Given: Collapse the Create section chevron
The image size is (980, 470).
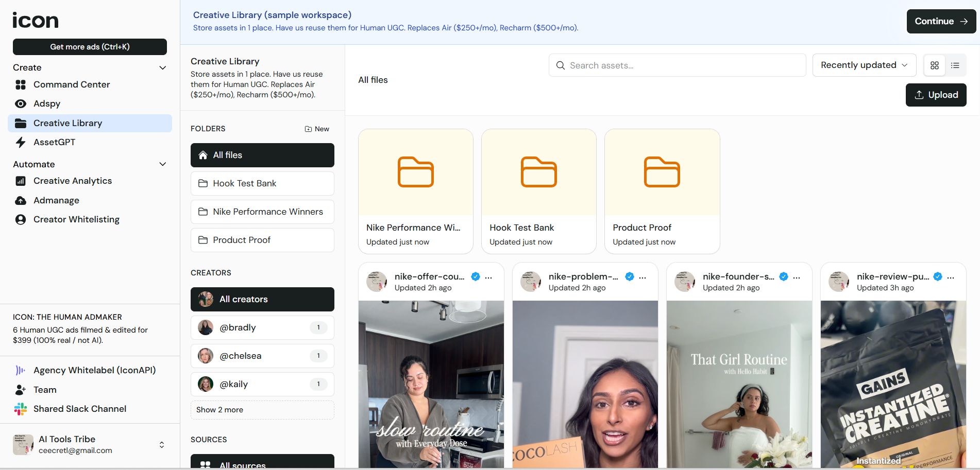Looking at the screenshot, I should point(163,67).
